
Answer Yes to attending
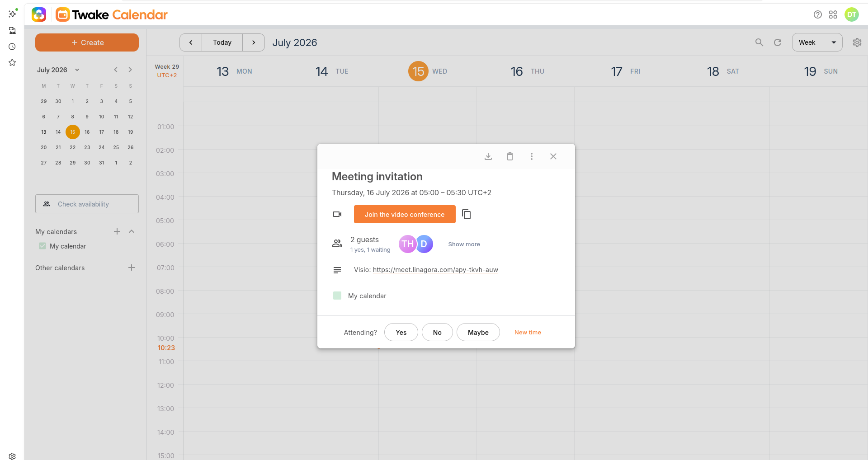[x=401, y=332]
